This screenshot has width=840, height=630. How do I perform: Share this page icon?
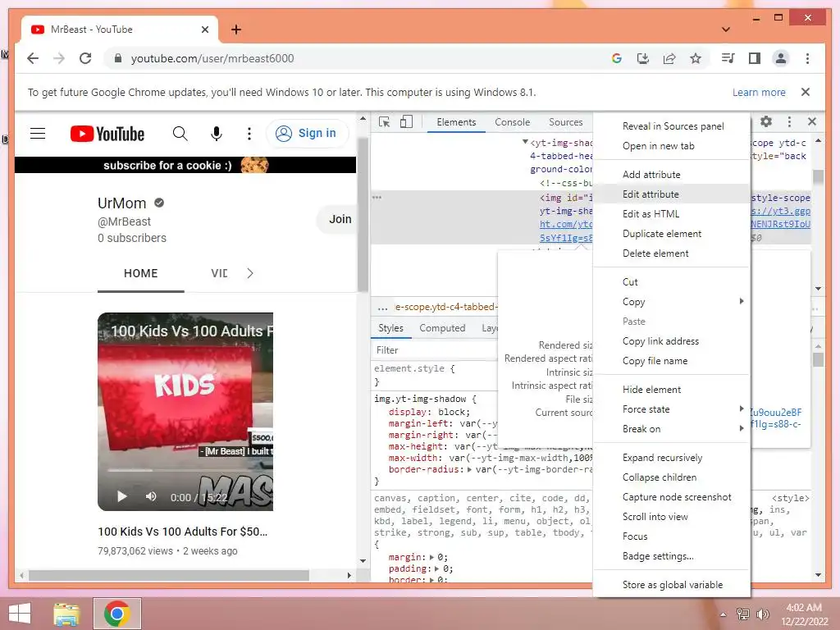tap(669, 58)
